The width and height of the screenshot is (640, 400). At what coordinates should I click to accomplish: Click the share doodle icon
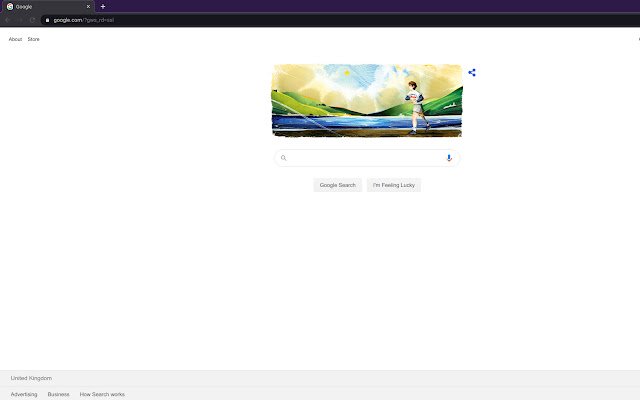click(x=472, y=73)
